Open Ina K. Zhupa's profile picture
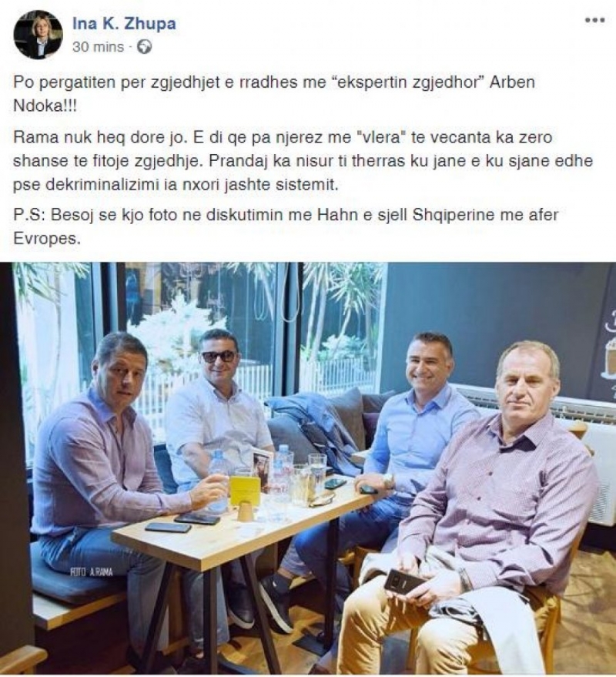Viewport: 616px width, 677px height. click(38, 35)
